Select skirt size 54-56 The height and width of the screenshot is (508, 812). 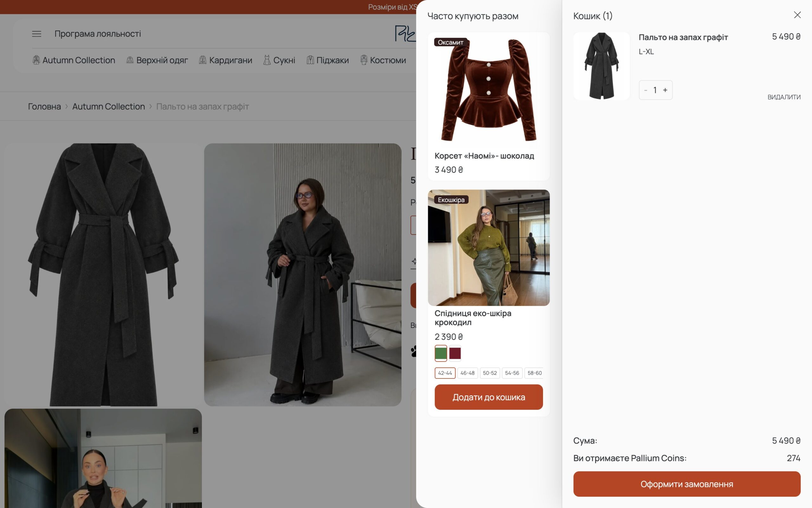[512, 373]
